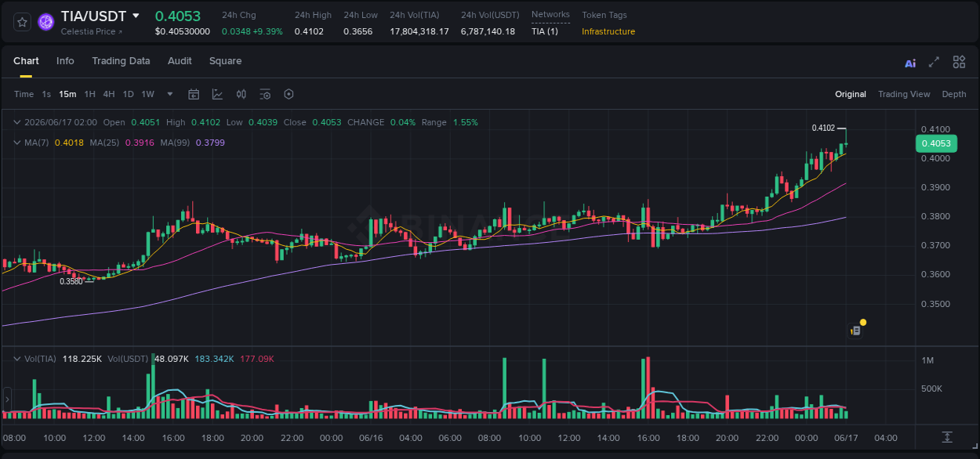980x459 pixels.
Task: Click the 24h Vol(USDT) value 6,787,140.18
Action: click(488, 31)
